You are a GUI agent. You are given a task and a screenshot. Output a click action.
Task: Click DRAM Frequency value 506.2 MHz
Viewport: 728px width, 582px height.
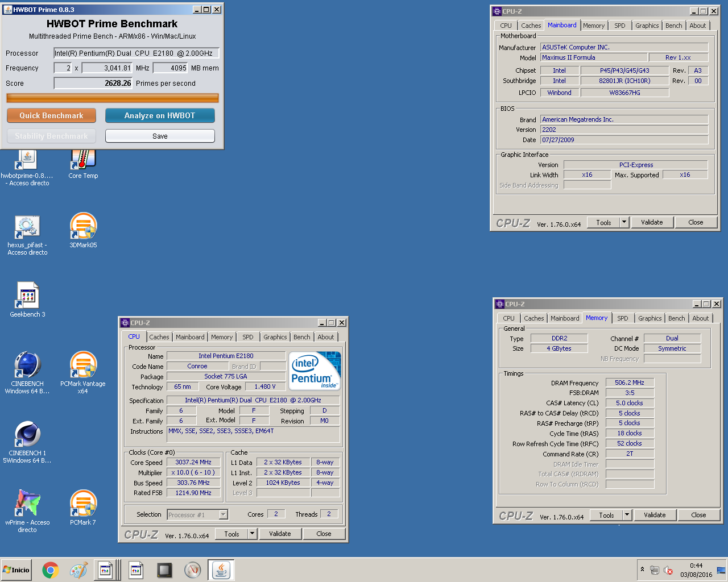[630, 383]
